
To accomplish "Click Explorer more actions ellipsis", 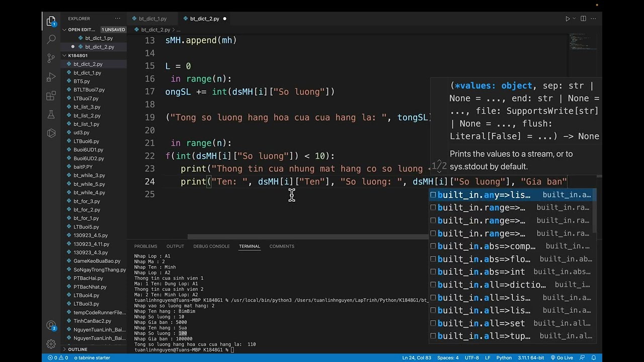I will [x=118, y=19].
